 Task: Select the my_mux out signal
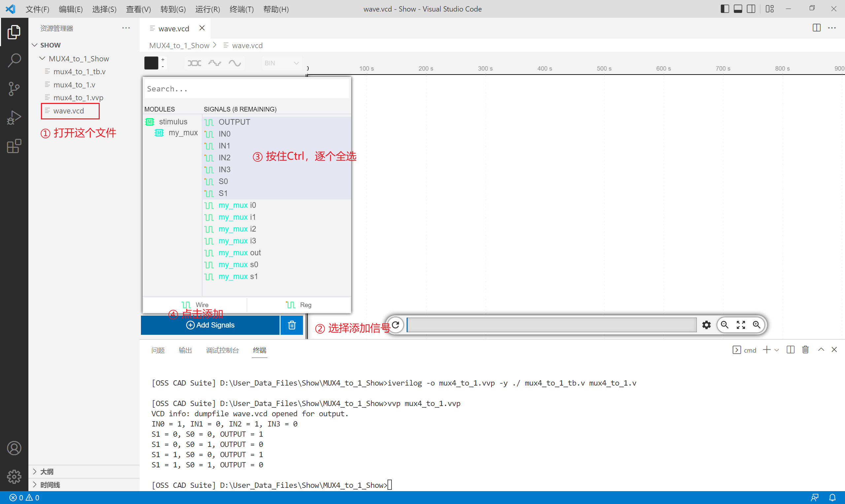click(277, 253)
